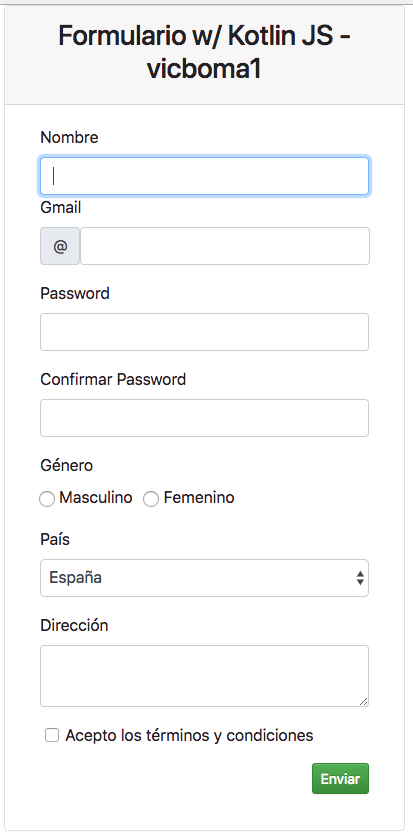Click inside the Dirección text area
The height and width of the screenshot is (834, 413).
(x=204, y=676)
